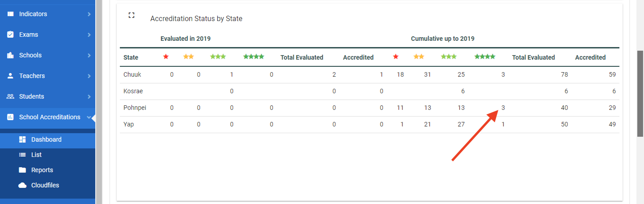The image size is (644, 204).
Task: Click the Schools building icon
Action: (x=11, y=55)
